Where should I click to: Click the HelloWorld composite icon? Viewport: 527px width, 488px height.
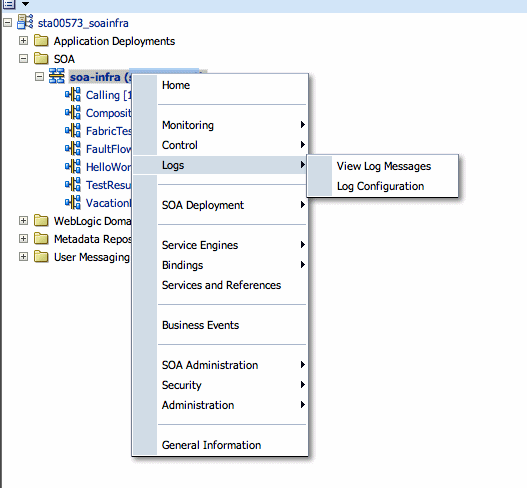click(x=73, y=166)
